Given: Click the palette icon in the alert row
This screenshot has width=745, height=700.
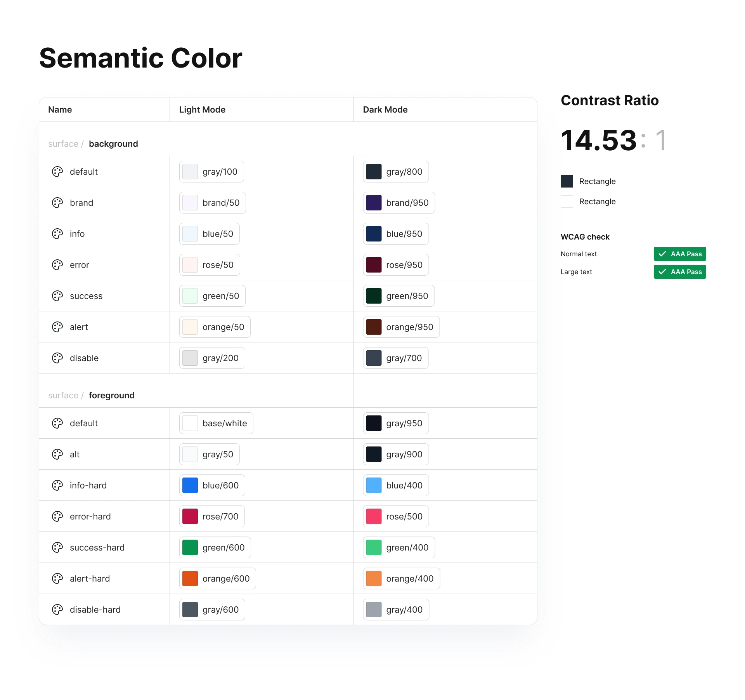Looking at the screenshot, I should [57, 327].
